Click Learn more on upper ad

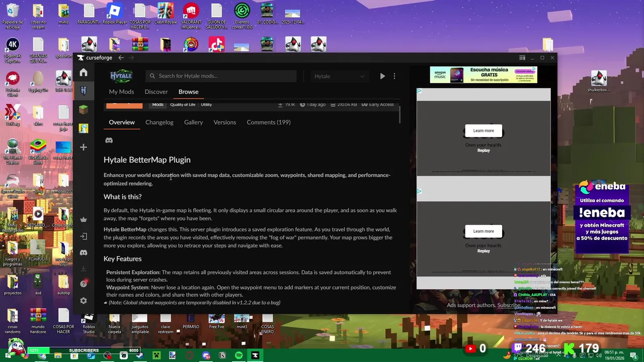(x=484, y=131)
